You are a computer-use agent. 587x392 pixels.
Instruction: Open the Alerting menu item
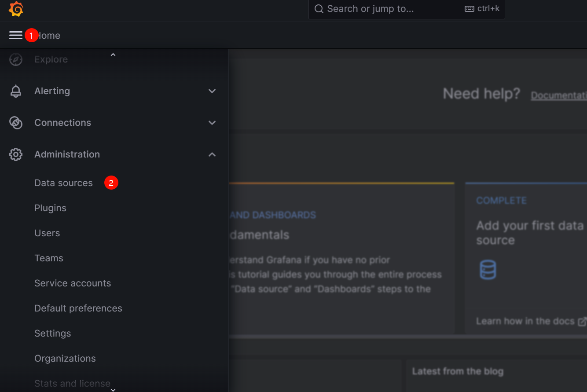[52, 91]
